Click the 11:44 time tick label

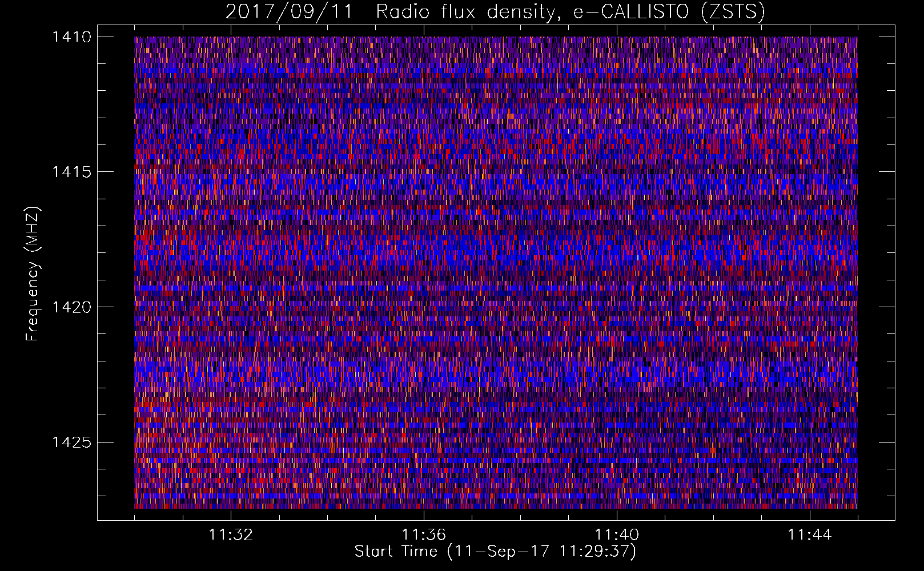click(810, 535)
